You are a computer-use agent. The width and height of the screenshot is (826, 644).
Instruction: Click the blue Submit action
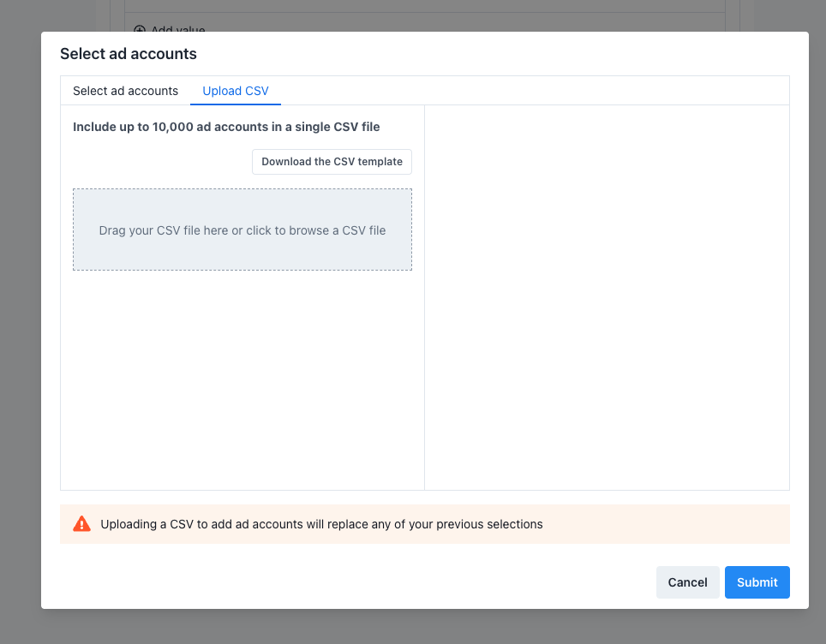757,581
